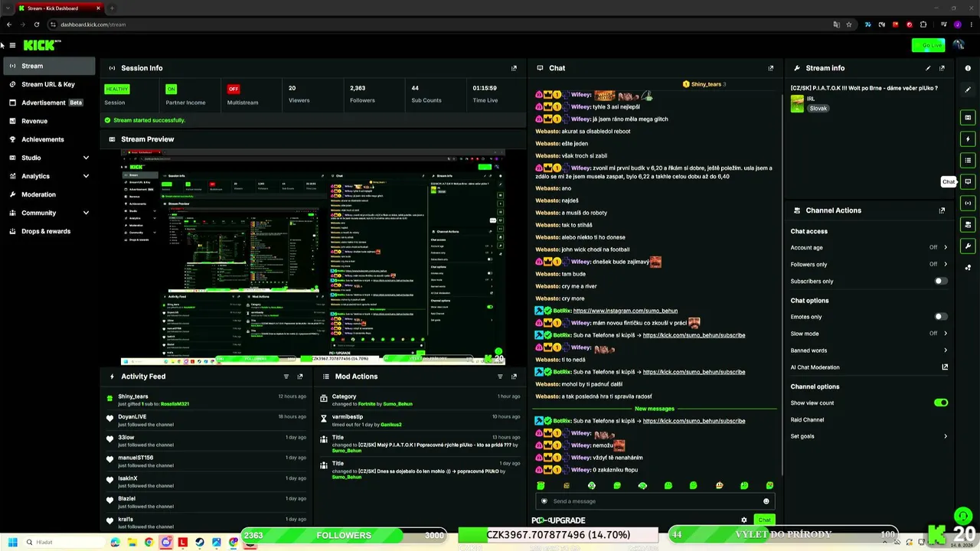Viewport: 980px width, 551px height.
Task: Pop out the Chat panel
Action: pos(770,68)
